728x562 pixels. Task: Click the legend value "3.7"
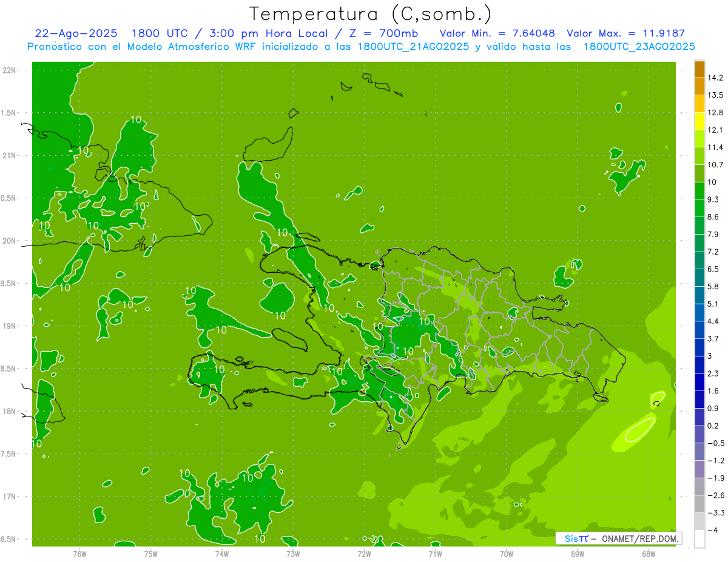(x=713, y=339)
